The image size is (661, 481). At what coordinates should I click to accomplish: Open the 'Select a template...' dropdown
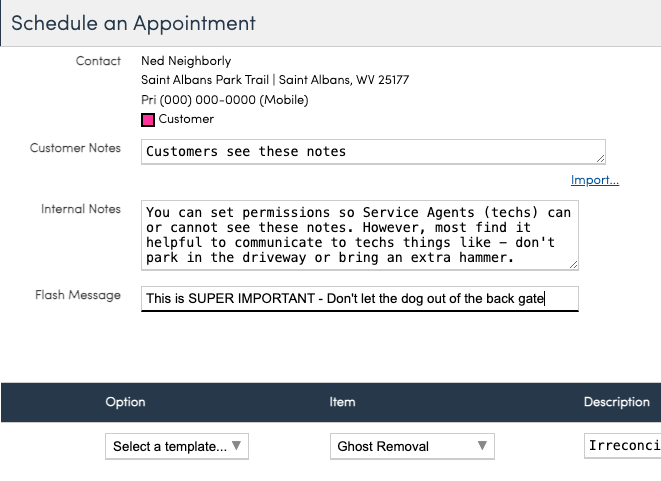(177, 446)
